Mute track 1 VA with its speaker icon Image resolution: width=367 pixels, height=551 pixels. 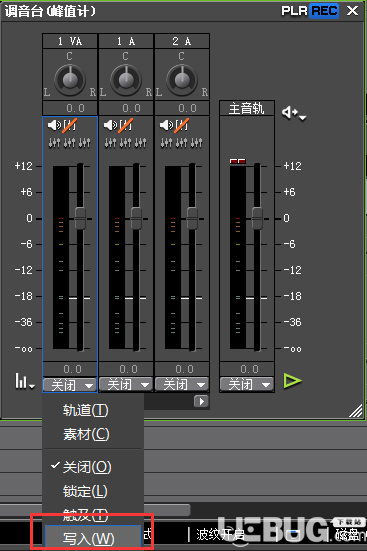click(x=54, y=125)
